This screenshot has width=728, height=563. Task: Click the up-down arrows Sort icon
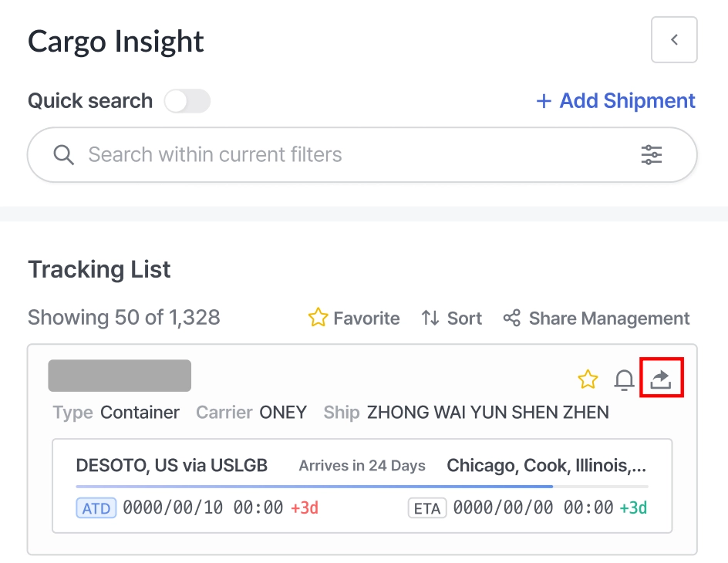[430, 318]
